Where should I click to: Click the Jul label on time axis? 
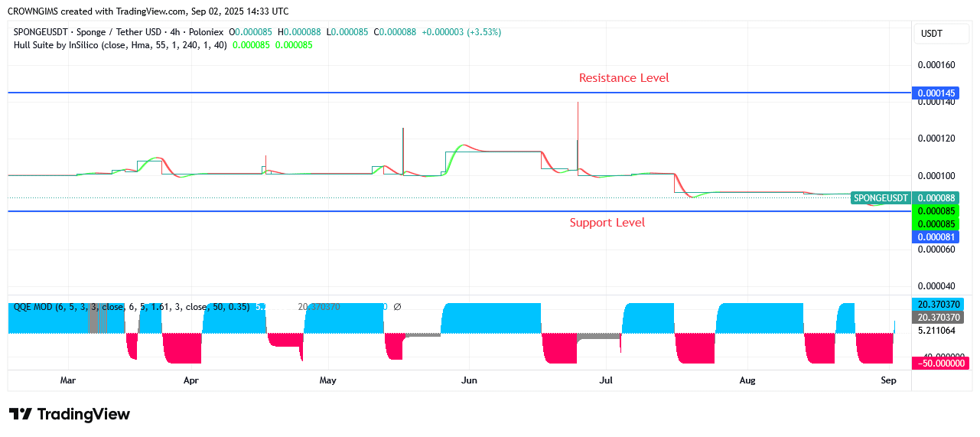606,380
